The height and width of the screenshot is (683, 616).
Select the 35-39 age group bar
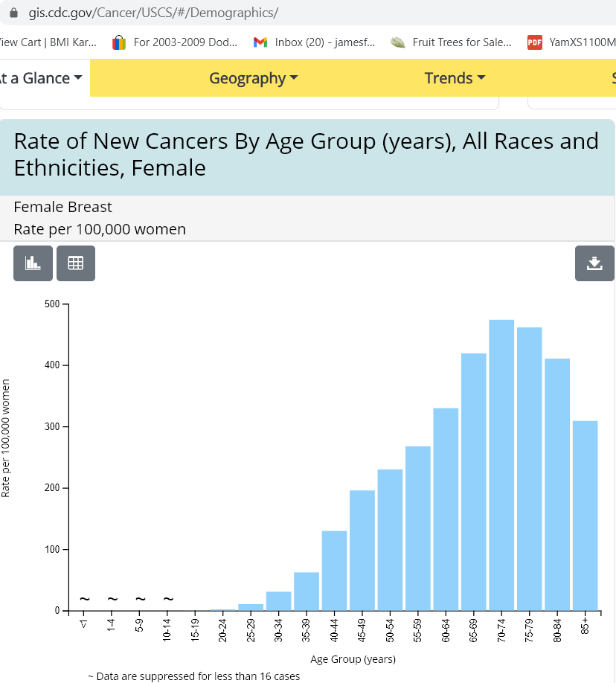[307, 591]
